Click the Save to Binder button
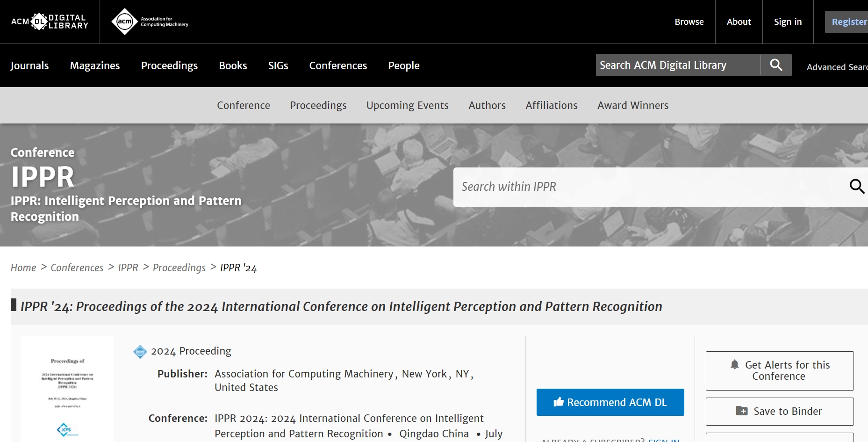This screenshot has width=868, height=442. [780, 412]
